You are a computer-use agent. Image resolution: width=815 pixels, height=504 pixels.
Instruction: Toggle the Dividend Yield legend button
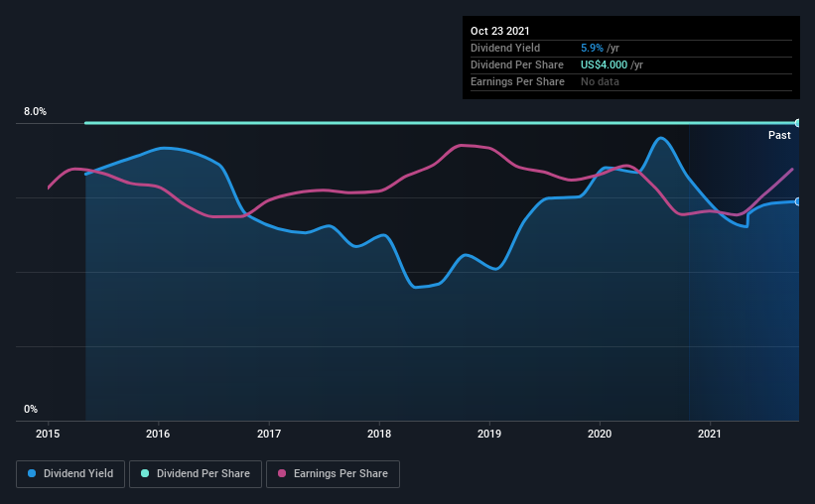point(70,474)
